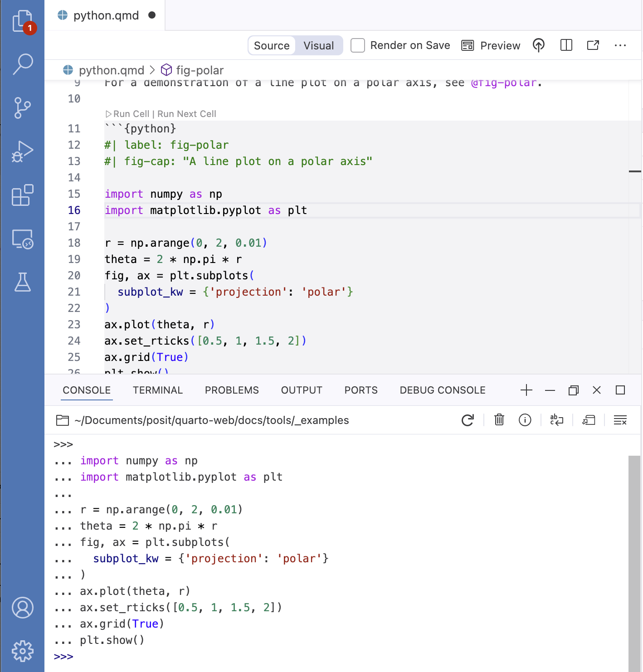Image resolution: width=643 pixels, height=672 pixels.
Task: Click line number 20 in the gutter
Action: [74, 276]
